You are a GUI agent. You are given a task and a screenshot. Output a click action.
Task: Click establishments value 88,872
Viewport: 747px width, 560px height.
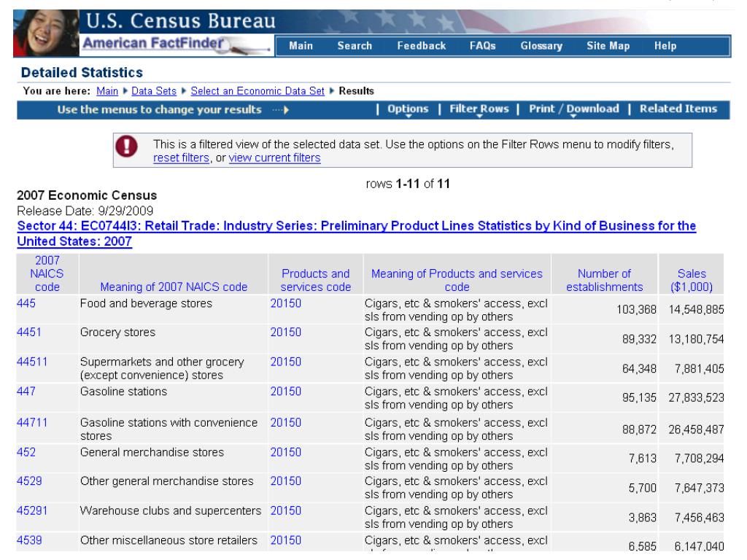coord(639,429)
